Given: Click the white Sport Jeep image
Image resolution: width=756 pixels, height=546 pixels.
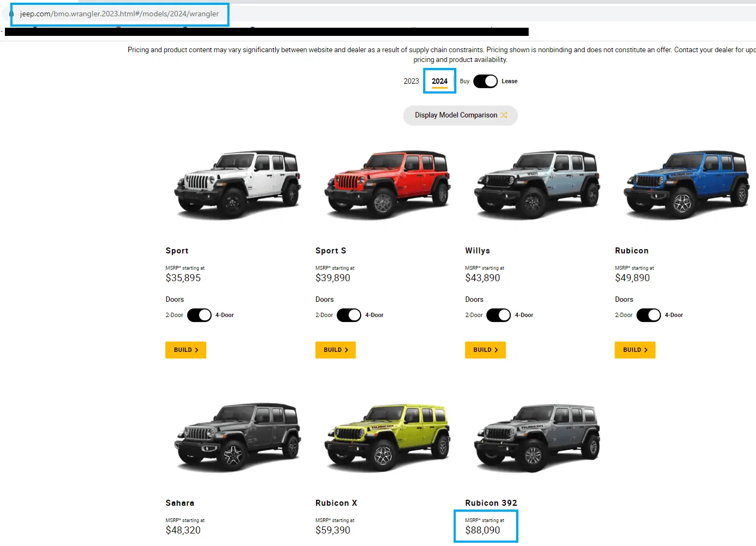Looking at the screenshot, I should (237, 185).
